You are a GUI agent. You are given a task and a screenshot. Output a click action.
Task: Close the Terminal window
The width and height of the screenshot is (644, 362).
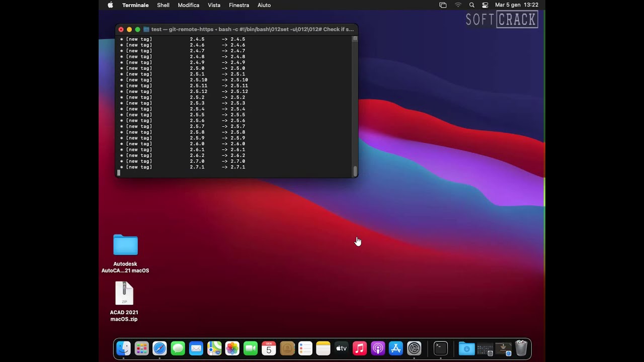[x=121, y=29]
